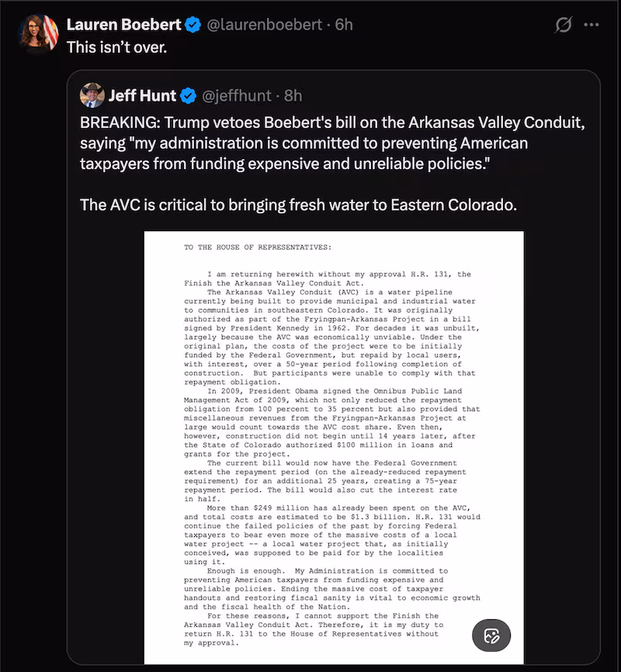Click the BREAKING tweet text about Trump's veto
621x672 pixels.
pos(310,144)
